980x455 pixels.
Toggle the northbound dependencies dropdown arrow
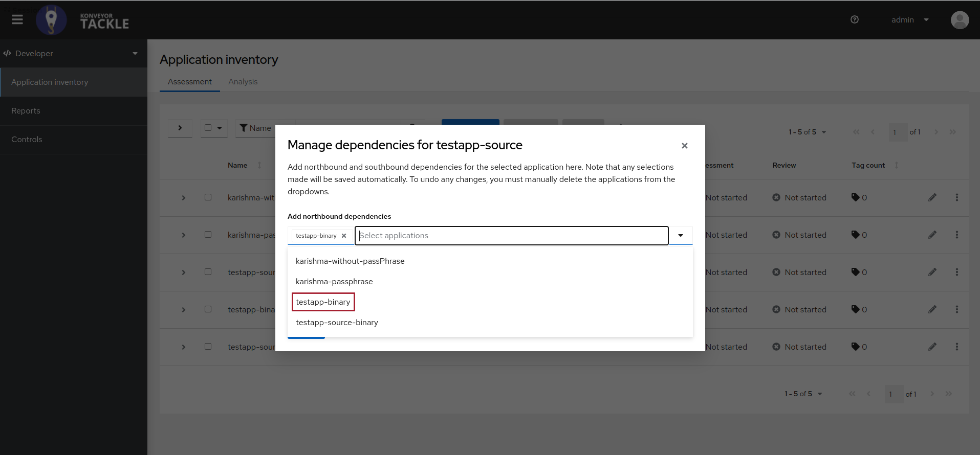tap(681, 236)
